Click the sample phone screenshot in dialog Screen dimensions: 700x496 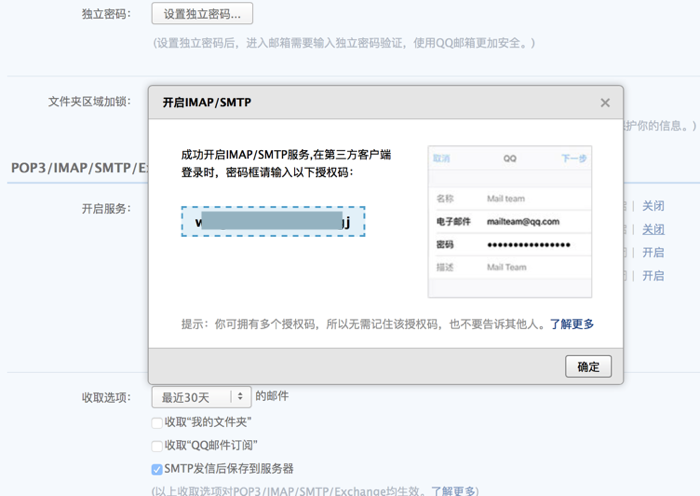coord(510,221)
